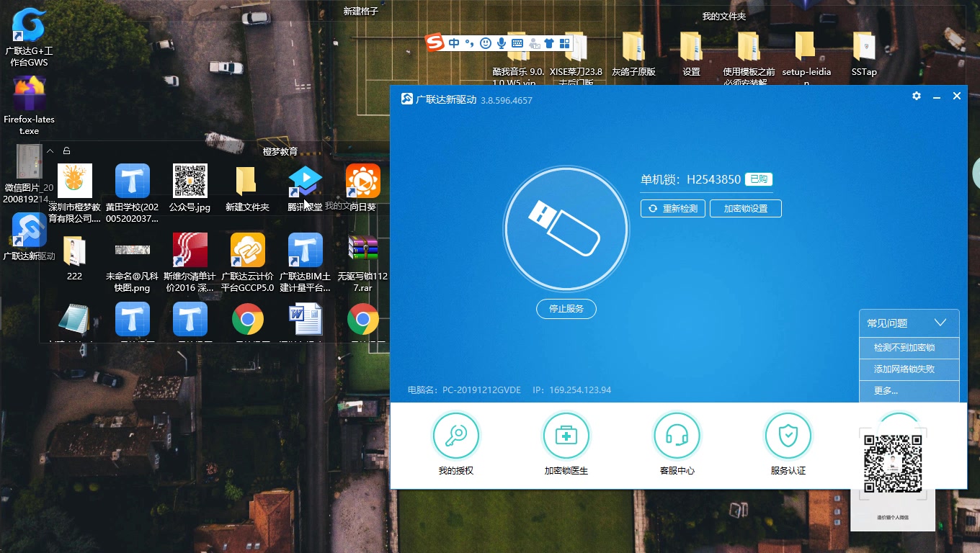Viewport: 980px width, 553px height.
Task: Select the 斯维尔清单计价2016 shortcut
Action: tap(190, 262)
